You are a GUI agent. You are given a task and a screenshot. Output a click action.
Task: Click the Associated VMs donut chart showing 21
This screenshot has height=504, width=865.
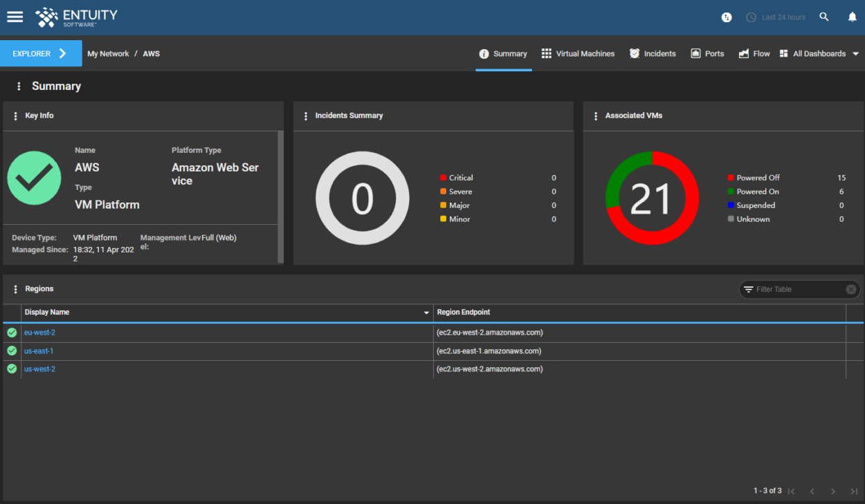(653, 198)
